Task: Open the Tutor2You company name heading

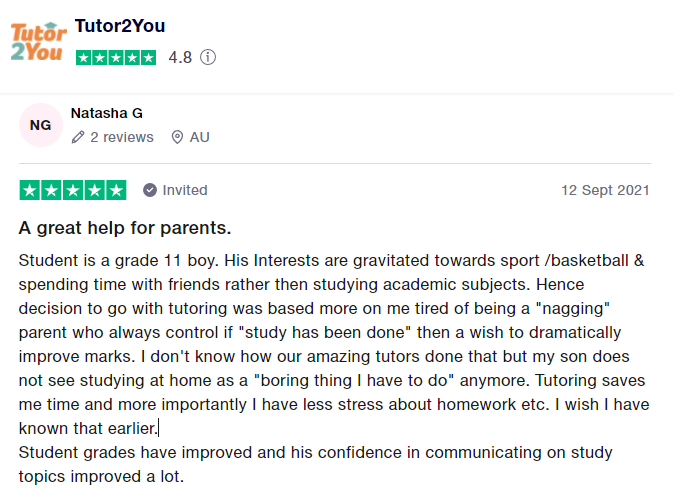Action: (120, 25)
